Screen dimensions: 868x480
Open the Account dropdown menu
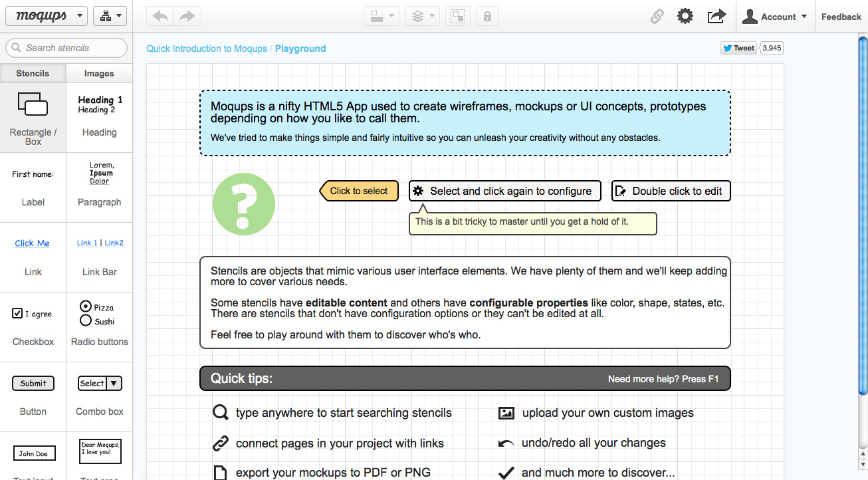click(775, 17)
